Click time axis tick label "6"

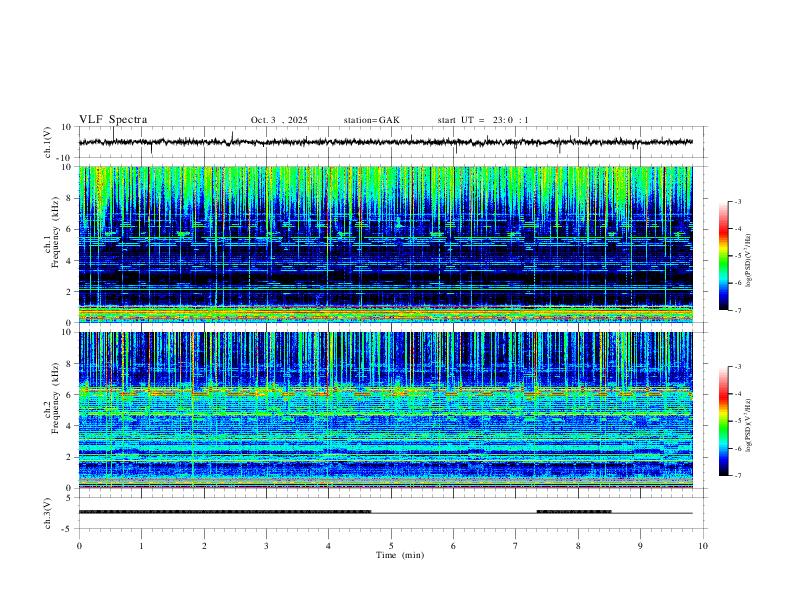pyautogui.click(x=453, y=546)
